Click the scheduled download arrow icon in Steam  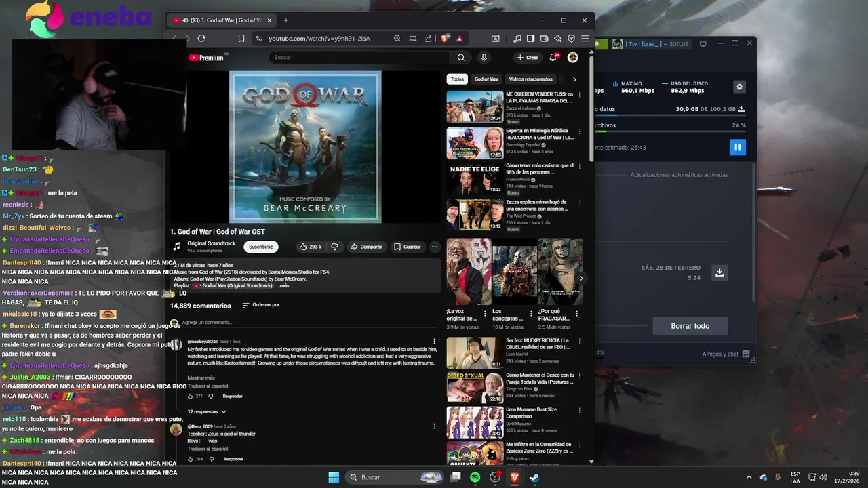click(x=719, y=272)
